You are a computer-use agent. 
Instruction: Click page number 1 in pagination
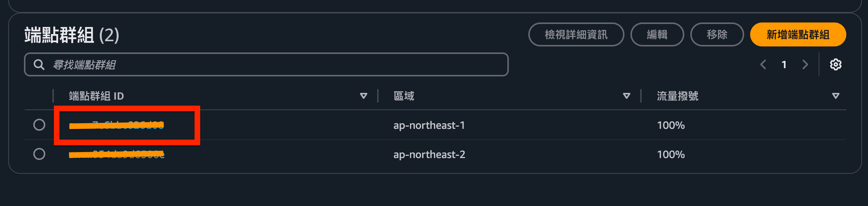tap(784, 65)
